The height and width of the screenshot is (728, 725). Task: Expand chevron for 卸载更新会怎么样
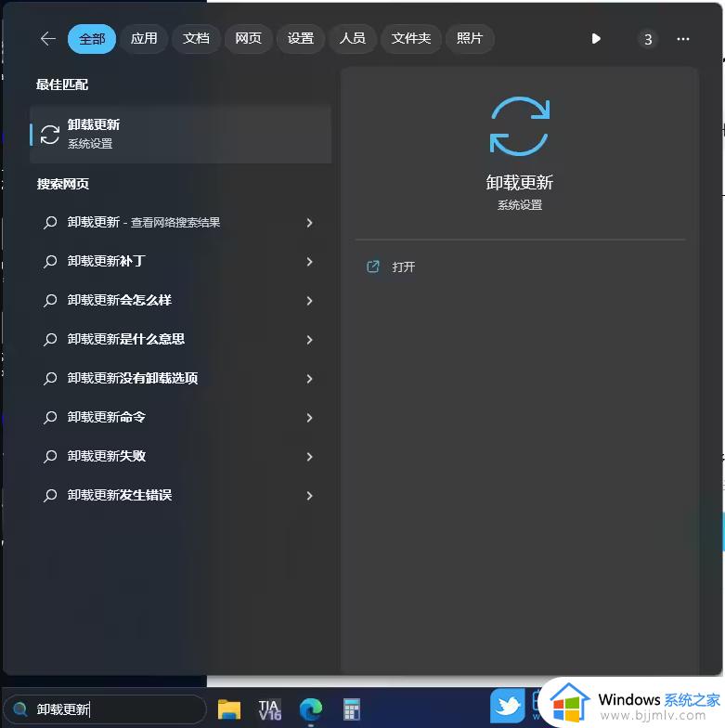pyautogui.click(x=310, y=301)
